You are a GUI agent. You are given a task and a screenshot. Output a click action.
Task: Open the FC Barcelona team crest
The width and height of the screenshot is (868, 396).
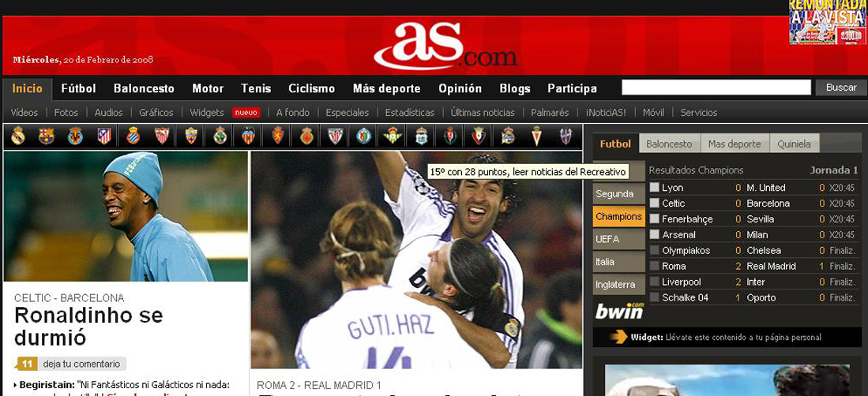coord(47,136)
